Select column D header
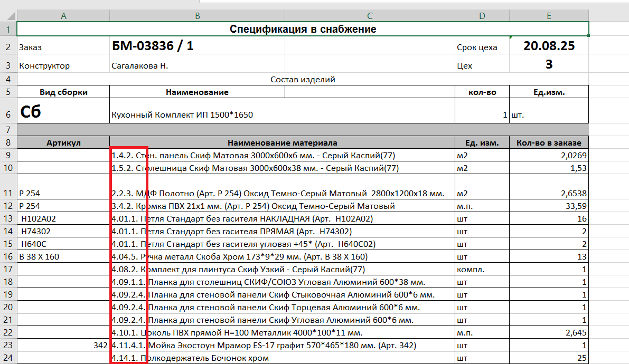The height and width of the screenshot is (364, 629). pyautogui.click(x=482, y=16)
